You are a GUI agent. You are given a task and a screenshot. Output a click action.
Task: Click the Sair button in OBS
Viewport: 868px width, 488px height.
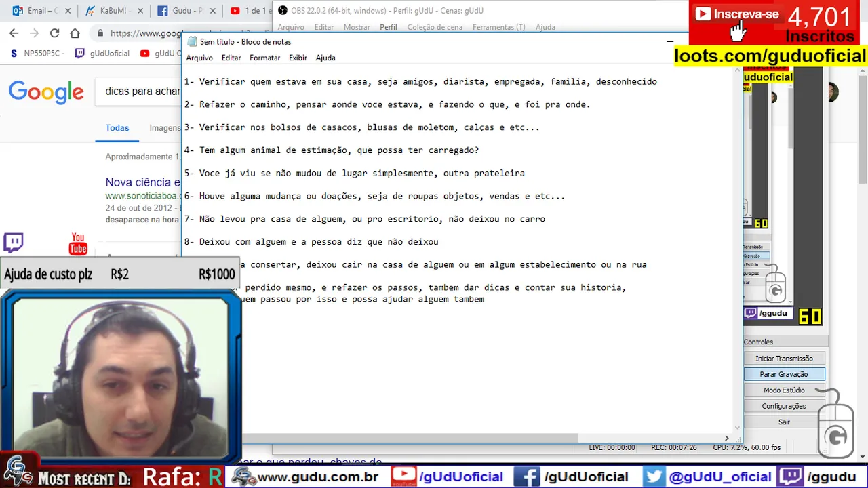784,422
